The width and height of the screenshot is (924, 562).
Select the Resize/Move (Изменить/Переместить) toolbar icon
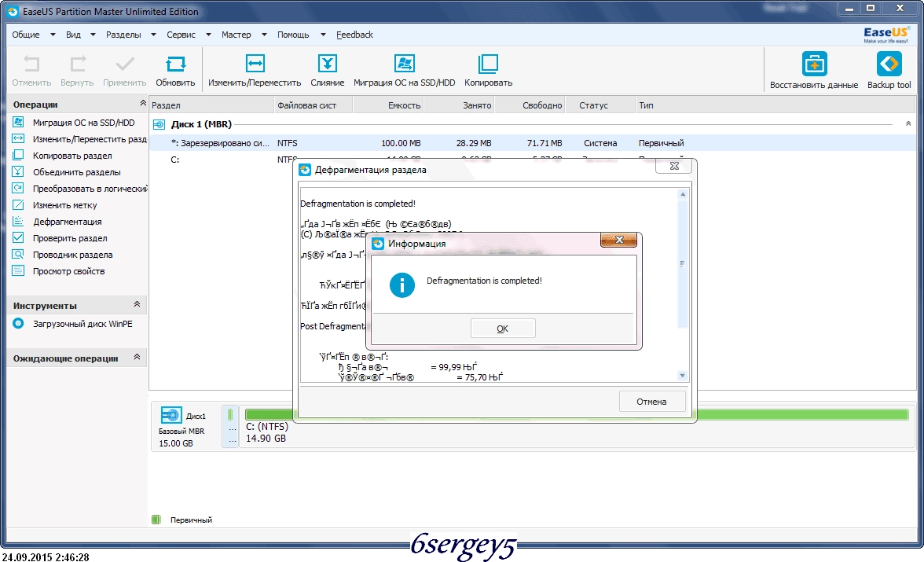coord(255,63)
